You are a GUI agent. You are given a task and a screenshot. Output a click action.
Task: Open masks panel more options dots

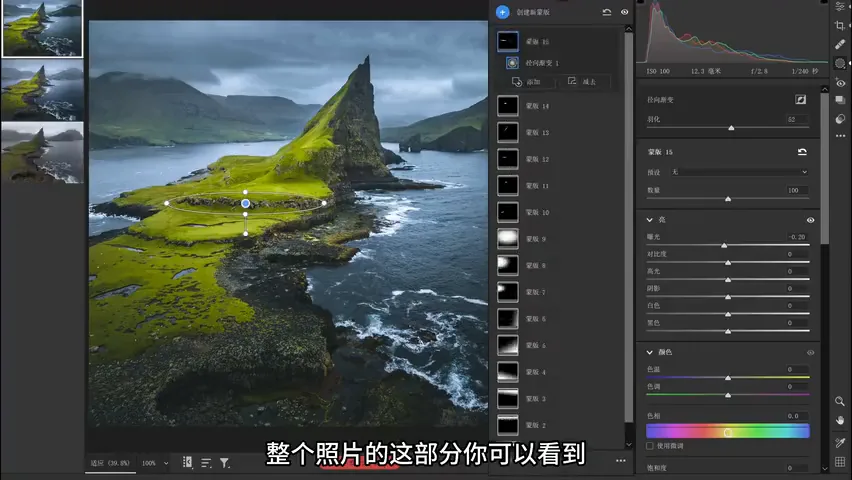(621, 460)
